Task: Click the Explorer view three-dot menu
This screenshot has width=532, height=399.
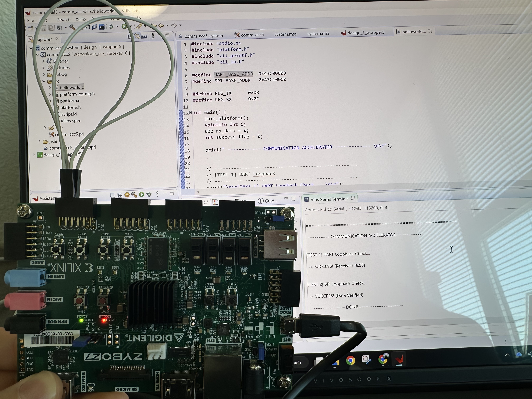Action: [153, 36]
